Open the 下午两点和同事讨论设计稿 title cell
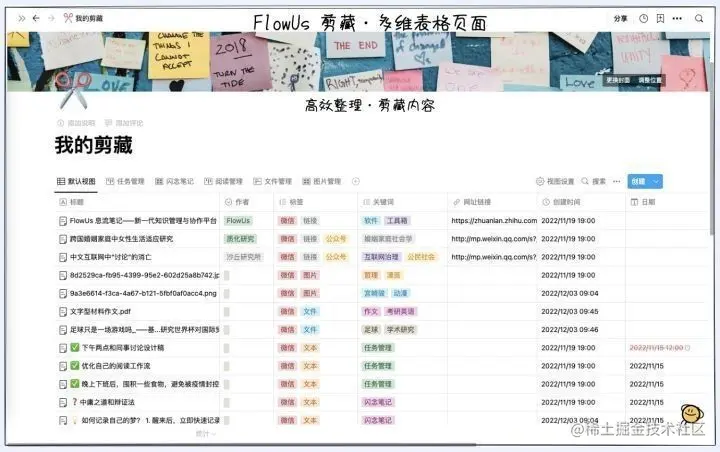The height and width of the screenshot is (452, 720). point(137,348)
